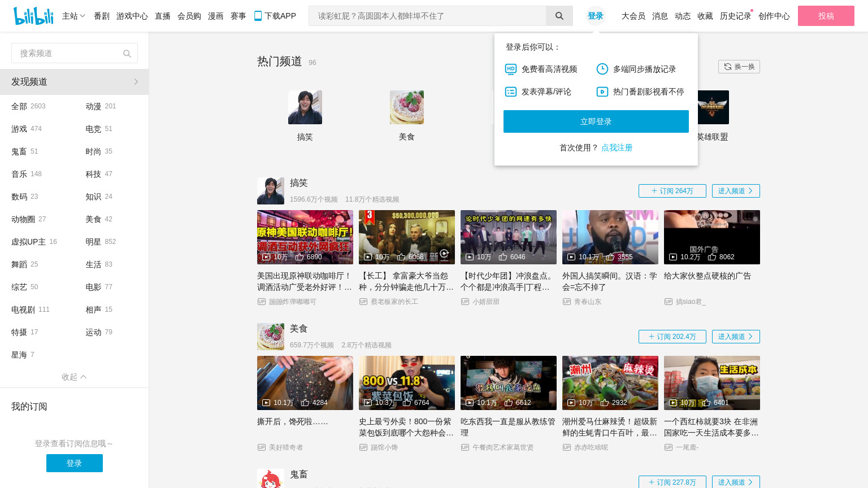Click the sidebar 登录 button
The image size is (868, 488).
click(x=75, y=463)
